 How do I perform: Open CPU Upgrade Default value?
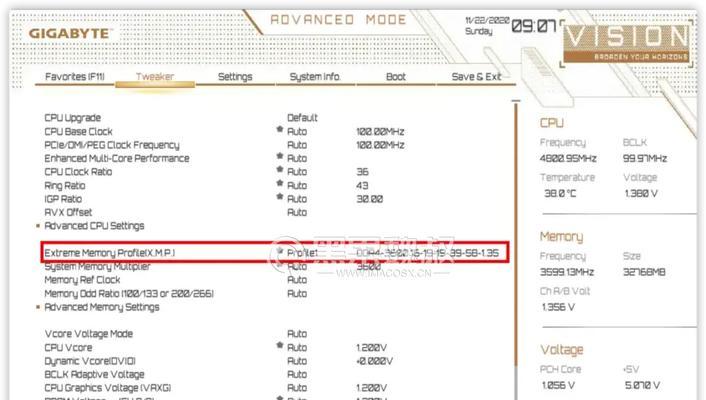point(302,118)
